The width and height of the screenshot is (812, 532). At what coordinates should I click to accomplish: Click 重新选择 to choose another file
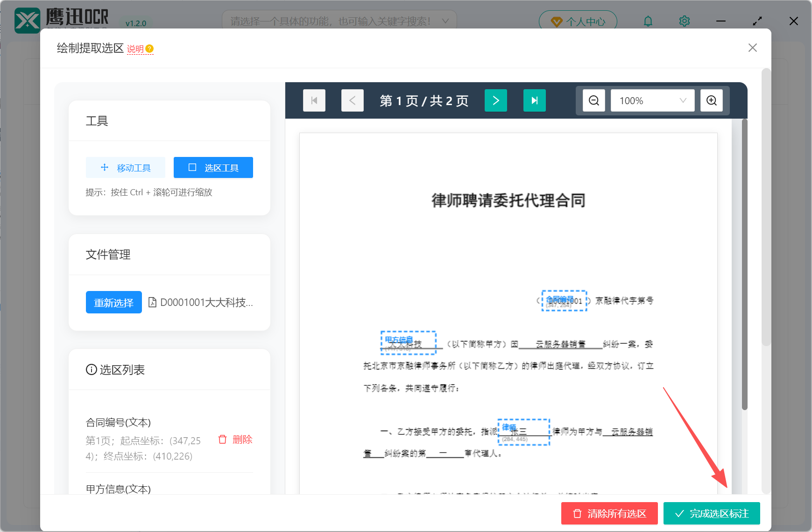(113, 302)
